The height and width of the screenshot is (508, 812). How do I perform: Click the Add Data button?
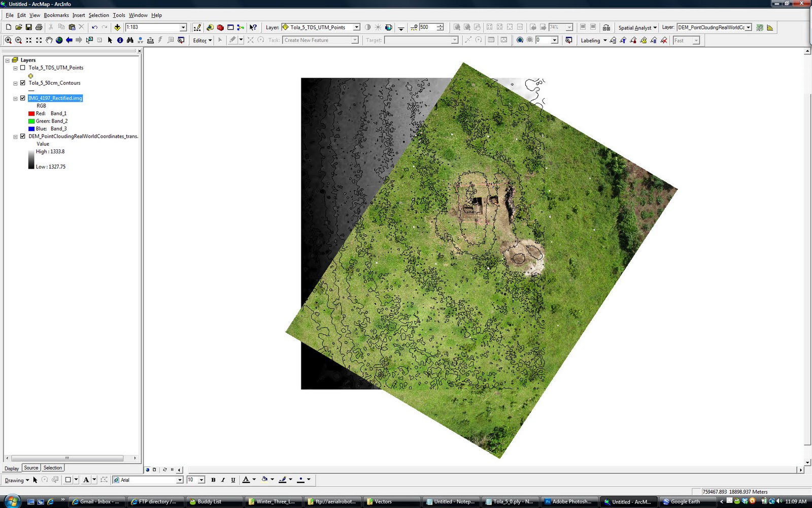point(117,27)
